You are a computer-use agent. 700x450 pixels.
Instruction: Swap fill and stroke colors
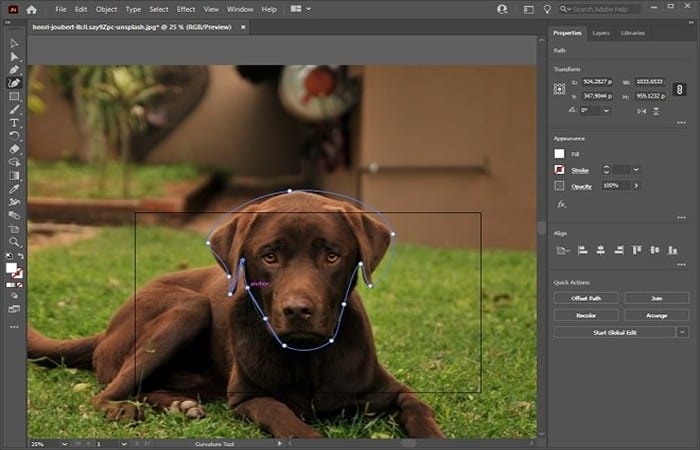coord(21,256)
